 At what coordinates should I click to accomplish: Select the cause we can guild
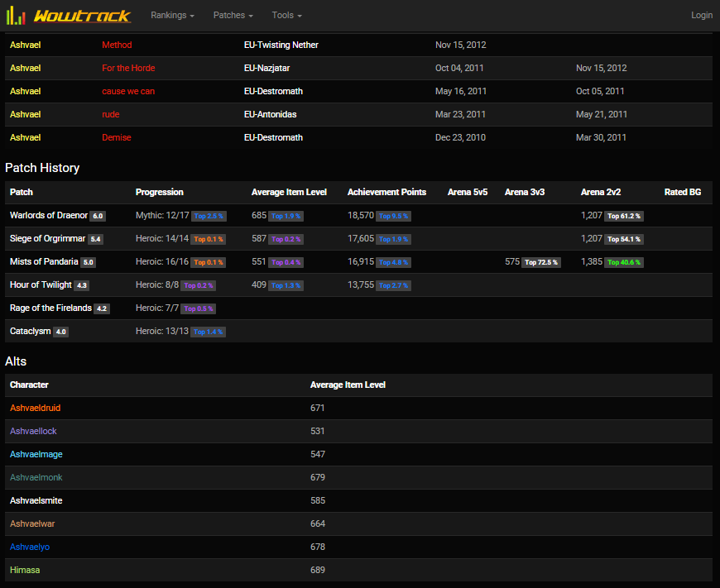(128, 91)
